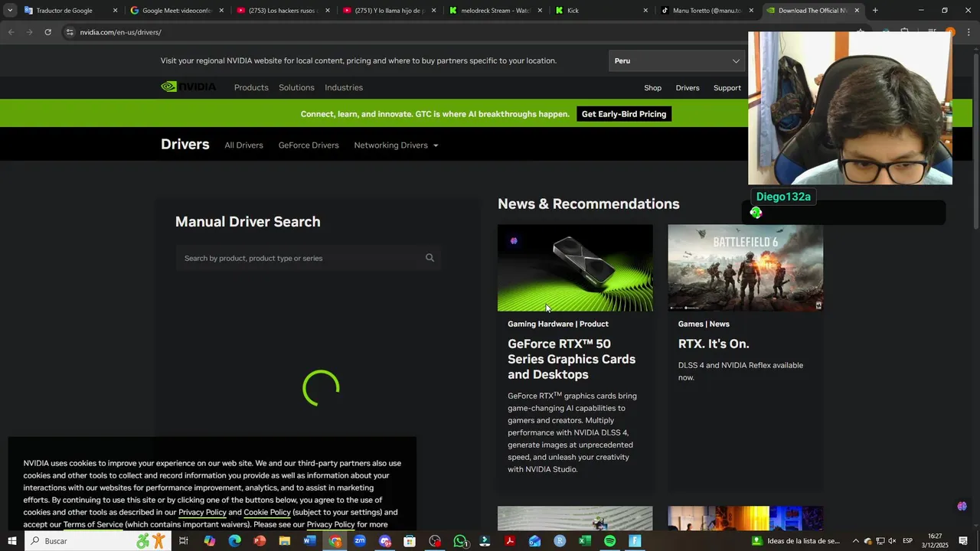Click the Gaming Hardware | Product label

click(558, 324)
